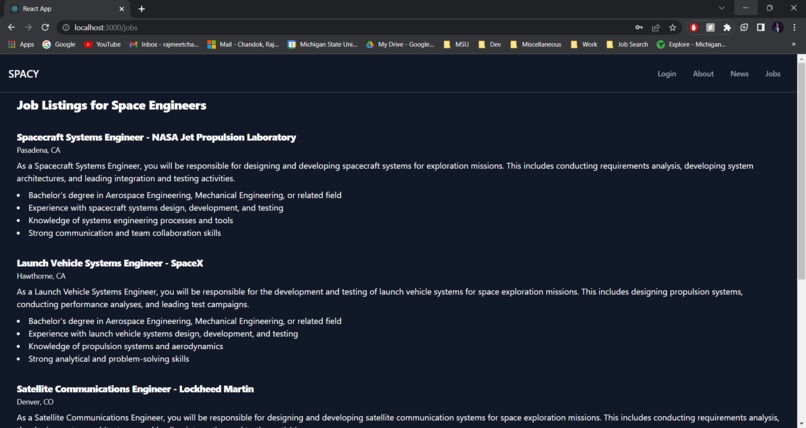Open the Chrome profile avatar
The width and height of the screenshot is (806, 428).
point(777,28)
